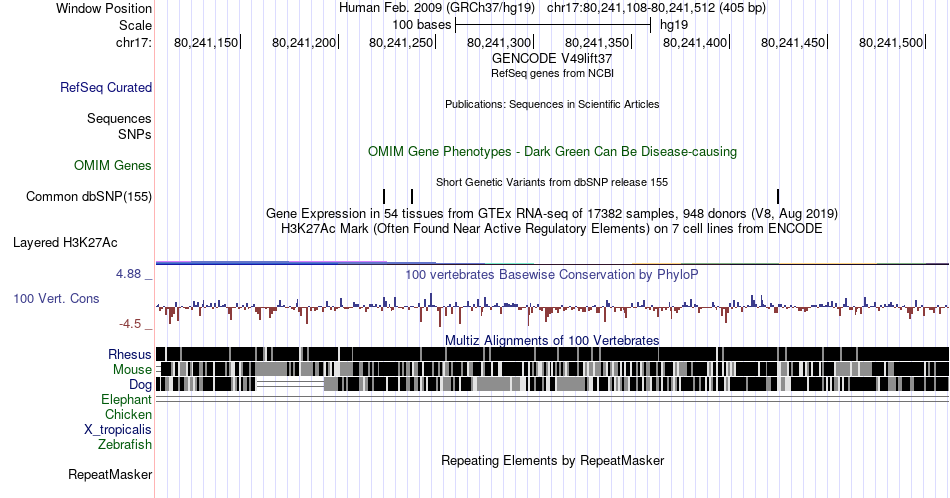Click the GTEx Gene Expression track title

(x=552, y=213)
